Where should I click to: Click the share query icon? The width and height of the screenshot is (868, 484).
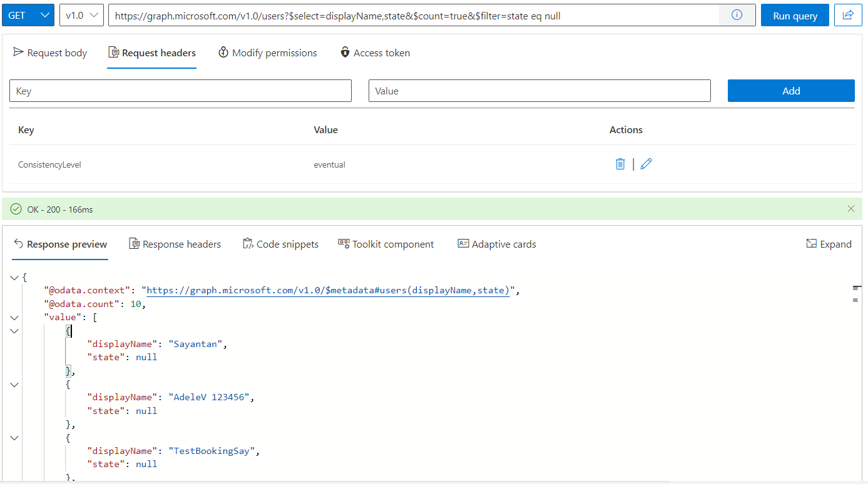pyautogui.click(x=848, y=15)
